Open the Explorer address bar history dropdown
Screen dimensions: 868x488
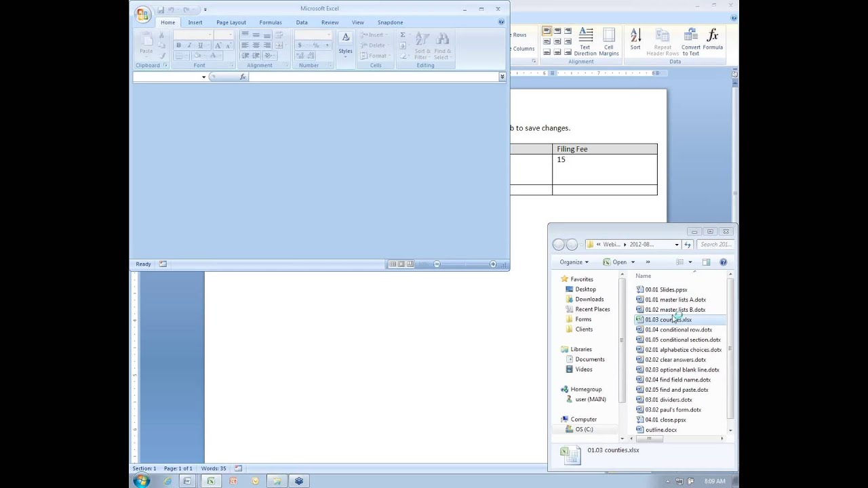676,245
